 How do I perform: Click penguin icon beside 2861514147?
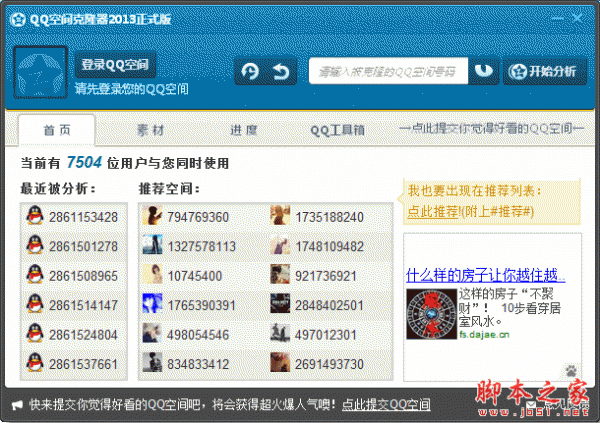point(35,304)
